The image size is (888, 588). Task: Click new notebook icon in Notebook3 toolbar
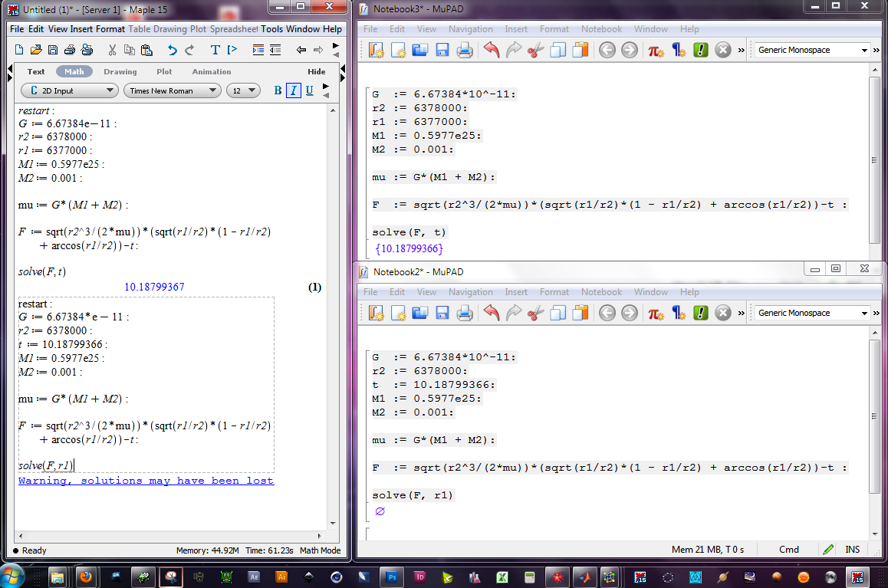click(x=376, y=50)
